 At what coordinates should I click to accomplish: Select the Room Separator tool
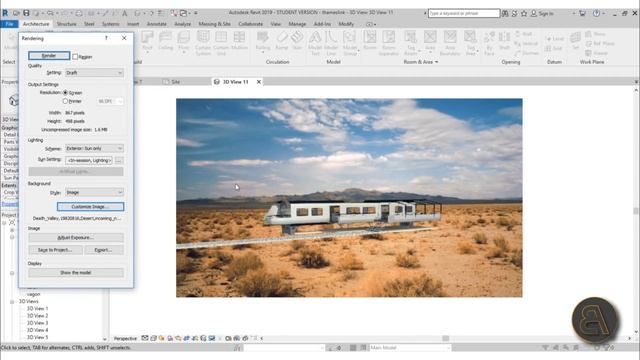[389, 43]
